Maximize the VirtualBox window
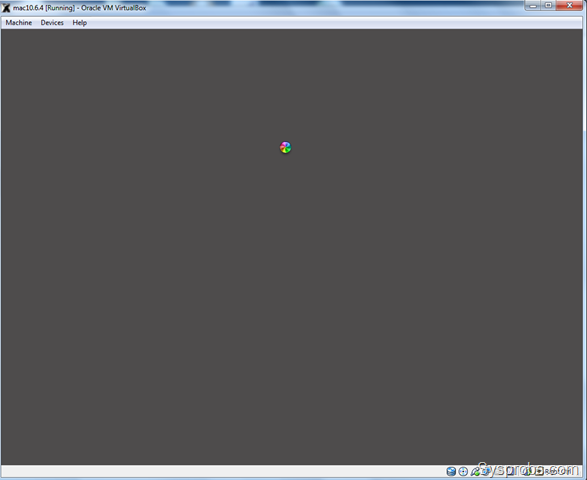 tap(548, 6)
